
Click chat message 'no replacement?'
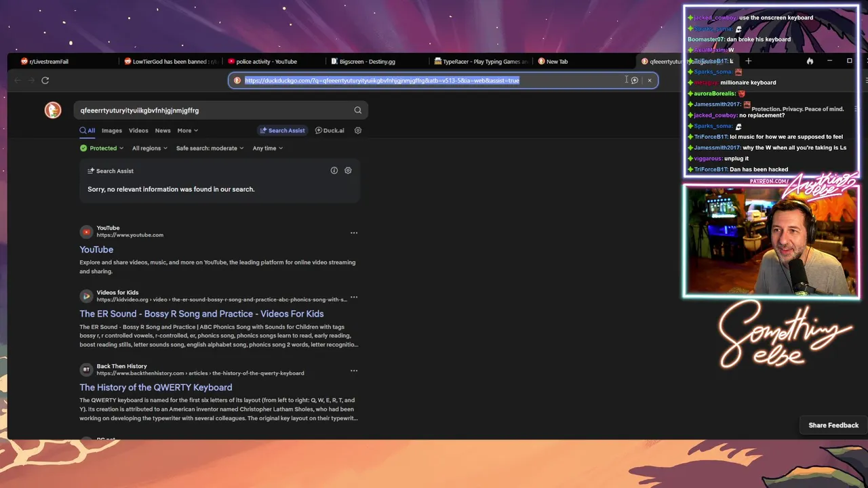[x=762, y=115]
